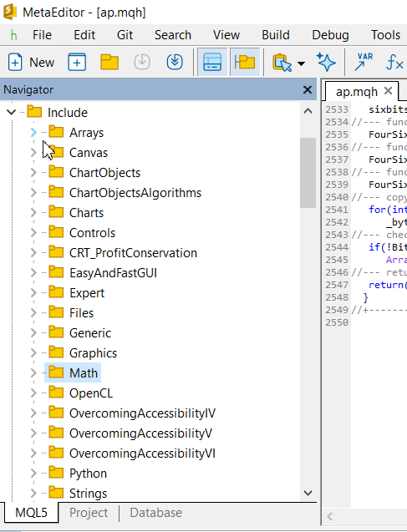Click the clipboard with cursor icon
Image resolution: width=407 pixels, height=532 pixels.
(282, 63)
